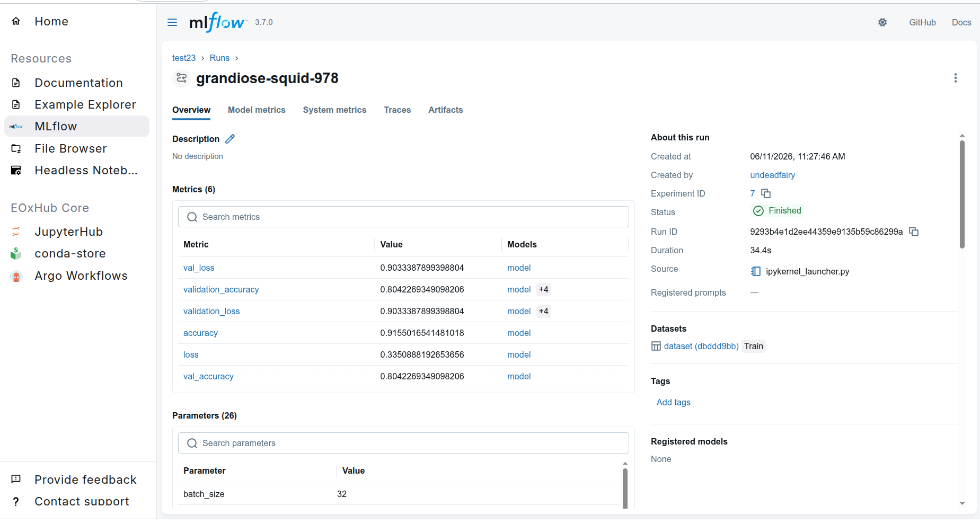Click the Provide feedback label
The height and width of the screenshot is (524, 980).
click(85, 479)
